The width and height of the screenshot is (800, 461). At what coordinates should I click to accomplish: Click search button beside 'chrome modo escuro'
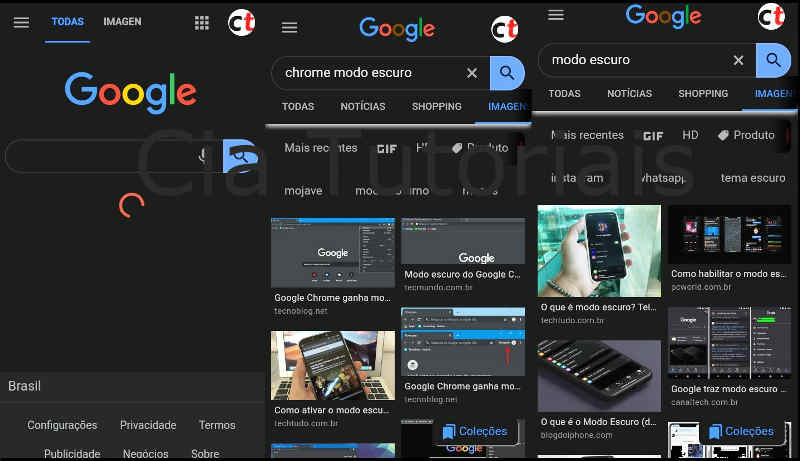point(507,73)
